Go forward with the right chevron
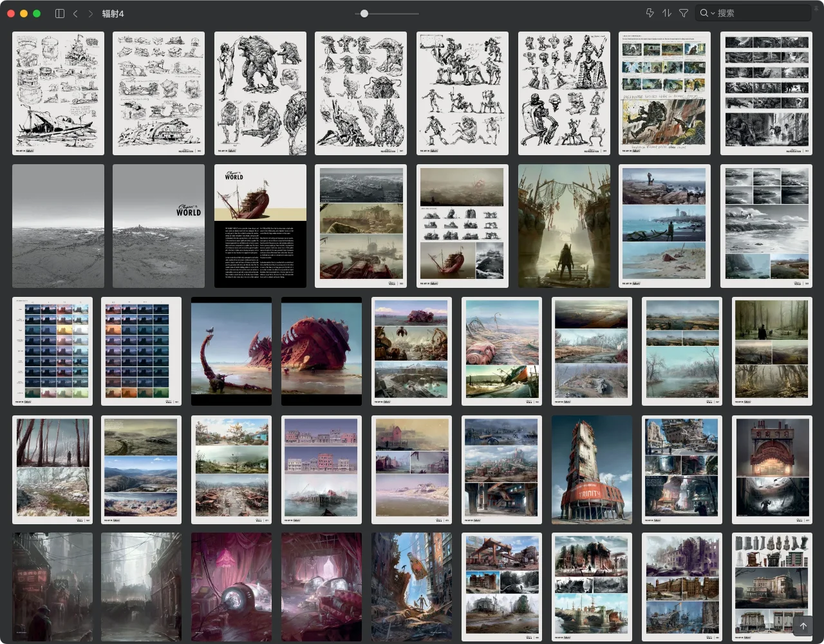This screenshot has width=824, height=644. pos(90,13)
